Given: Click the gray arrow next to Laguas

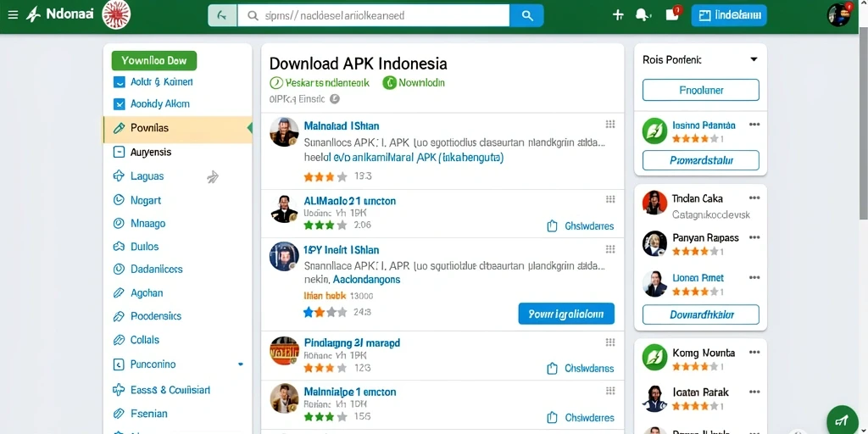Looking at the screenshot, I should tap(213, 176).
